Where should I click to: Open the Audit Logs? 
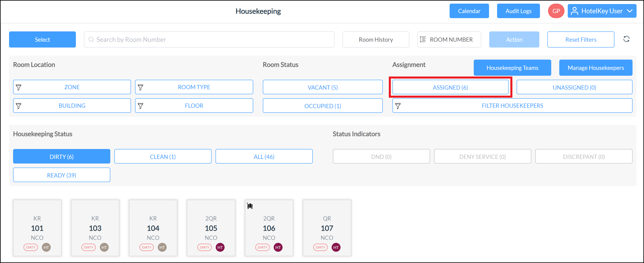(x=518, y=11)
